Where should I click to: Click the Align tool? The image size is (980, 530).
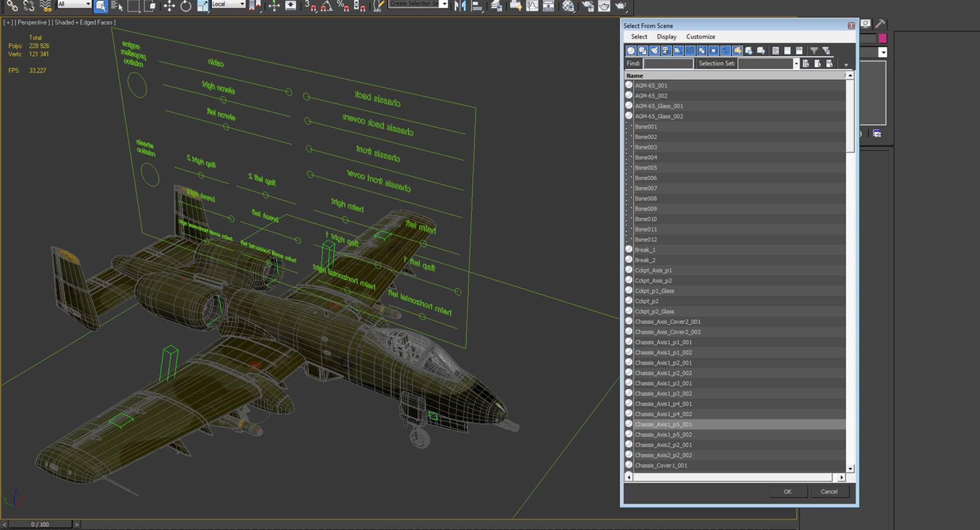[x=477, y=6]
